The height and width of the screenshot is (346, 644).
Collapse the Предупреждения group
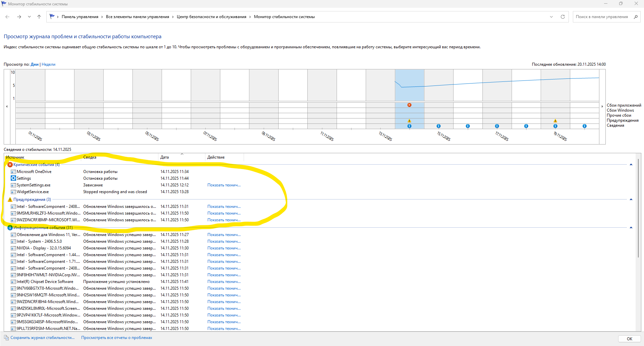(631, 199)
